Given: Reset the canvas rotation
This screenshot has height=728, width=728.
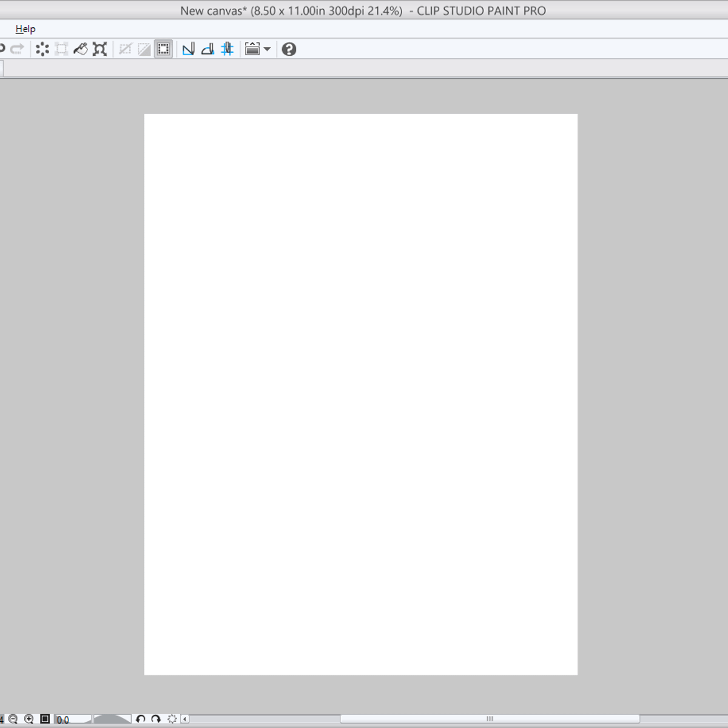Looking at the screenshot, I should pos(172,719).
